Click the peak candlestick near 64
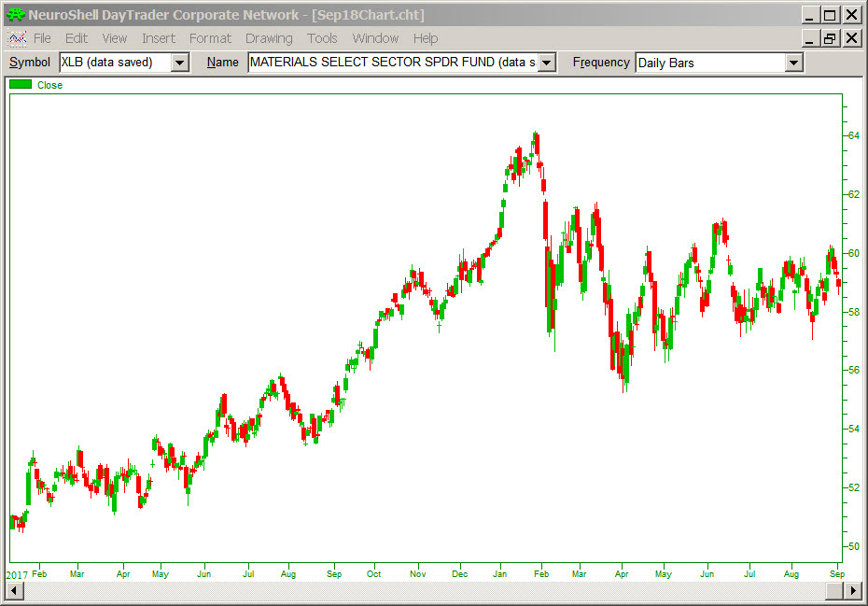The height and width of the screenshot is (606, 868). (x=535, y=144)
